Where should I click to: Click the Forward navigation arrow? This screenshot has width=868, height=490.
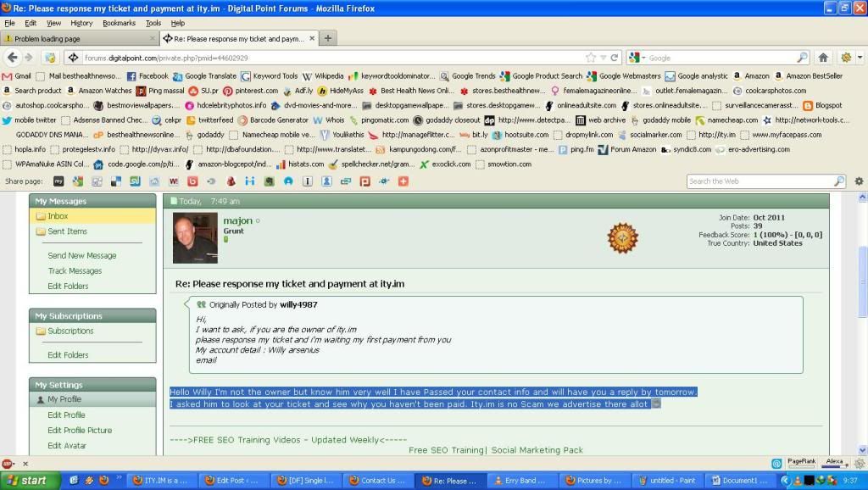[29, 58]
